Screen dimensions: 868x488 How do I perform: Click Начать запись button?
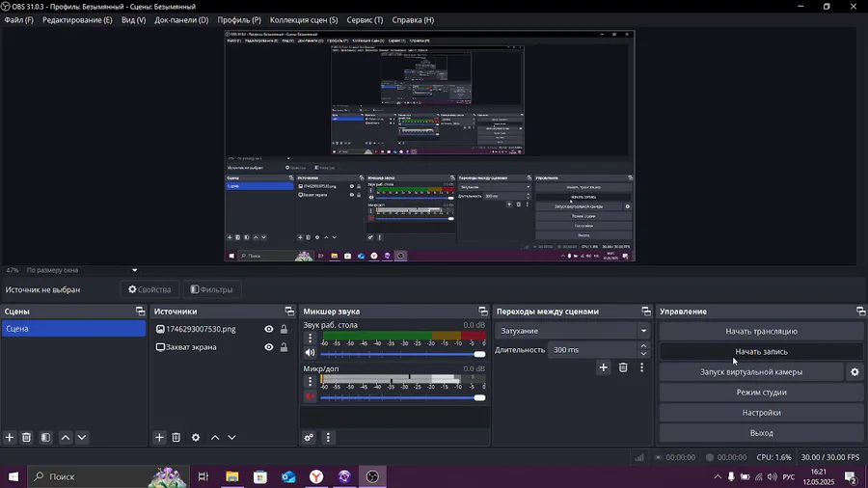coord(761,351)
